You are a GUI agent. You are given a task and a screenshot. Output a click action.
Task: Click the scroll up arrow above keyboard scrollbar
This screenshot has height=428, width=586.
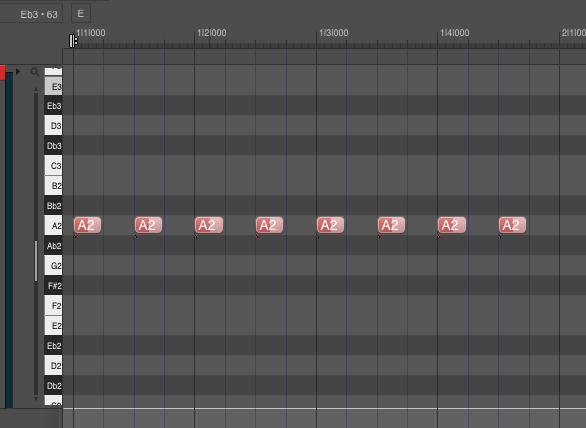(36, 89)
